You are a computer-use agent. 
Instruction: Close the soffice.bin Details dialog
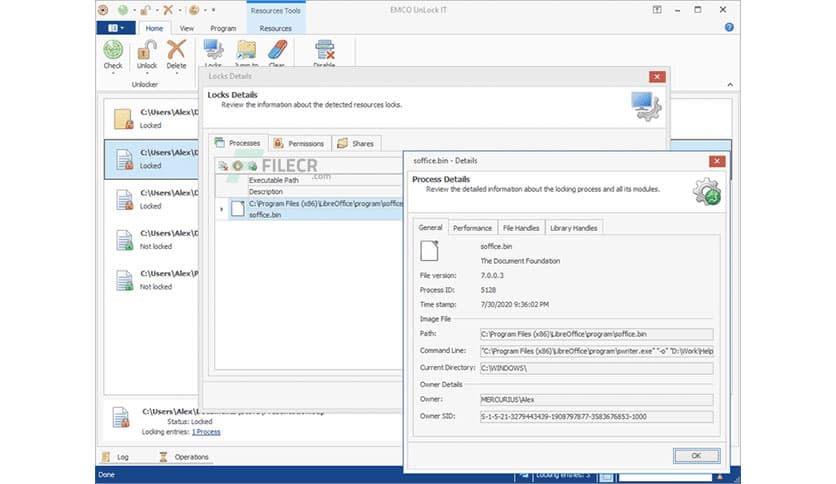(717, 161)
